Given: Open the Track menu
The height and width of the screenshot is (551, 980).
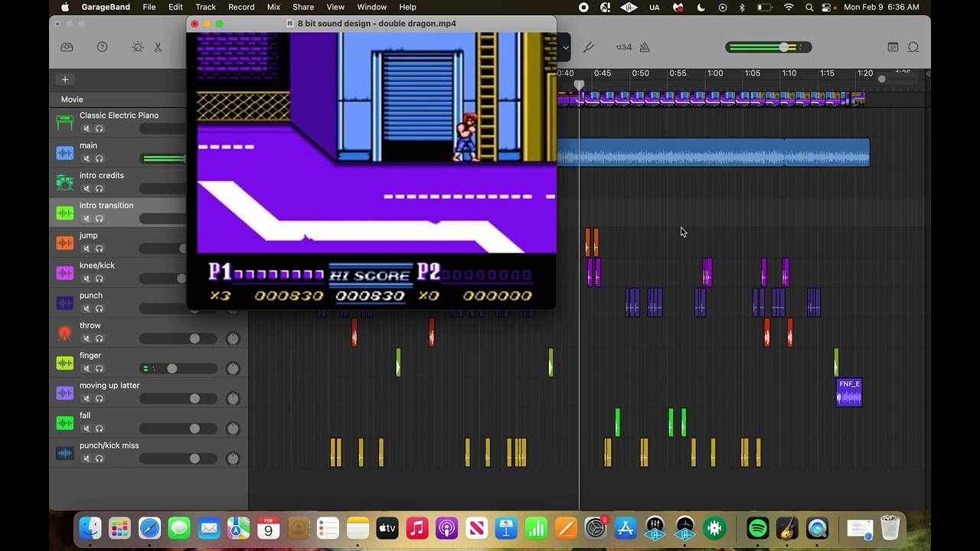Looking at the screenshot, I should (x=205, y=7).
